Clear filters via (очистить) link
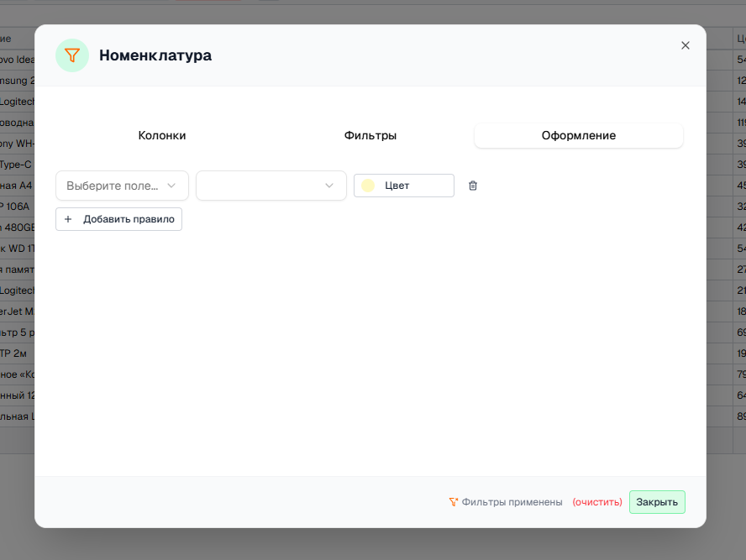The height and width of the screenshot is (560, 746). click(597, 502)
